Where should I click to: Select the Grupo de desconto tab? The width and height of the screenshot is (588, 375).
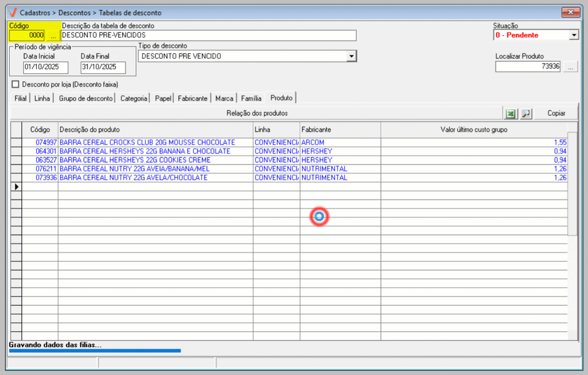pos(86,98)
